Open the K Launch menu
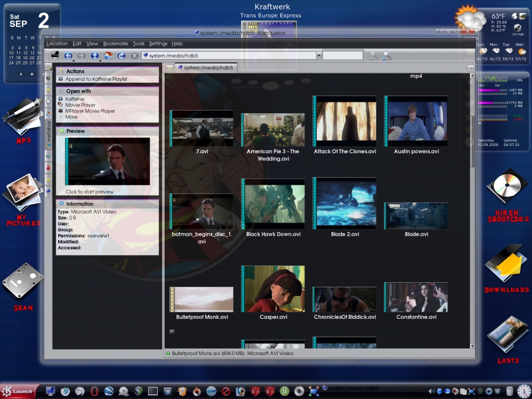The height and width of the screenshot is (399, 532). (19, 391)
